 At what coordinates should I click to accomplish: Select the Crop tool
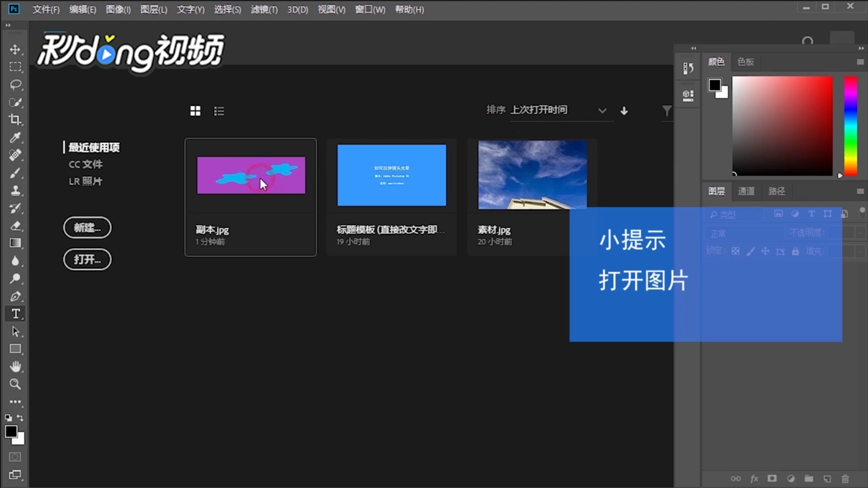[15, 120]
